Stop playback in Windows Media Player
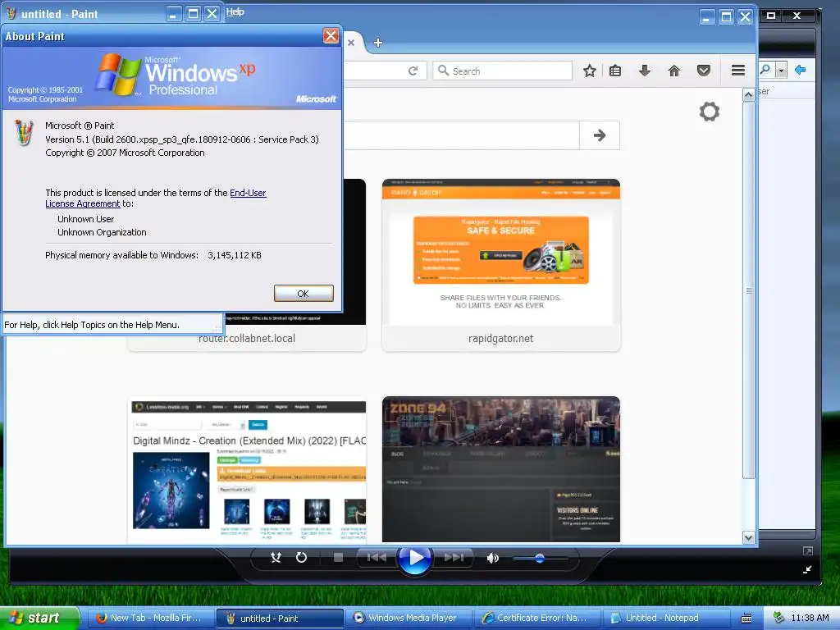The height and width of the screenshot is (630, 840). click(338, 558)
